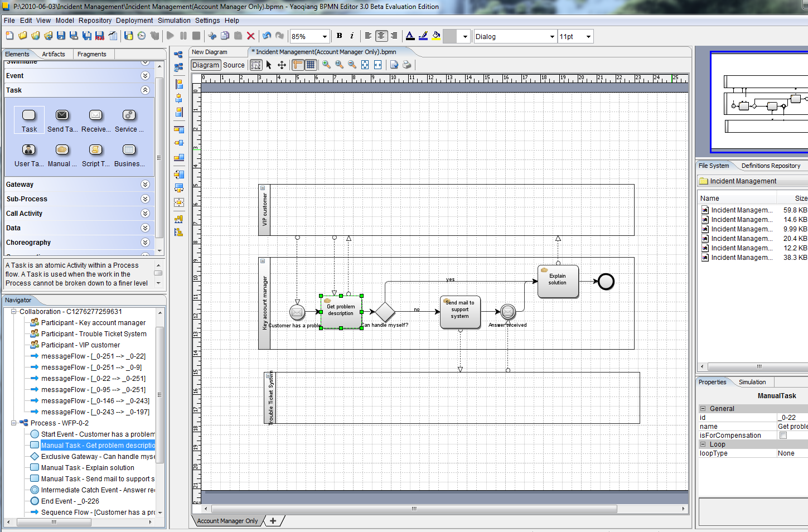The height and width of the screenshot is (532, 808).
Task: Toggle rulers display
Action: pyautogui.click(x=298, y=65)
